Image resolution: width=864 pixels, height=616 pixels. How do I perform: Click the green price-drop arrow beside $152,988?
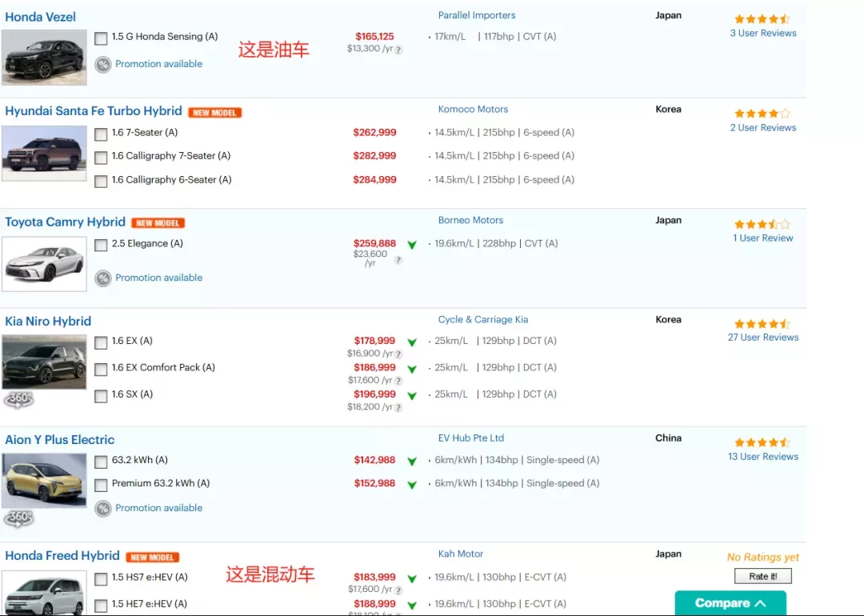[412, 485]
